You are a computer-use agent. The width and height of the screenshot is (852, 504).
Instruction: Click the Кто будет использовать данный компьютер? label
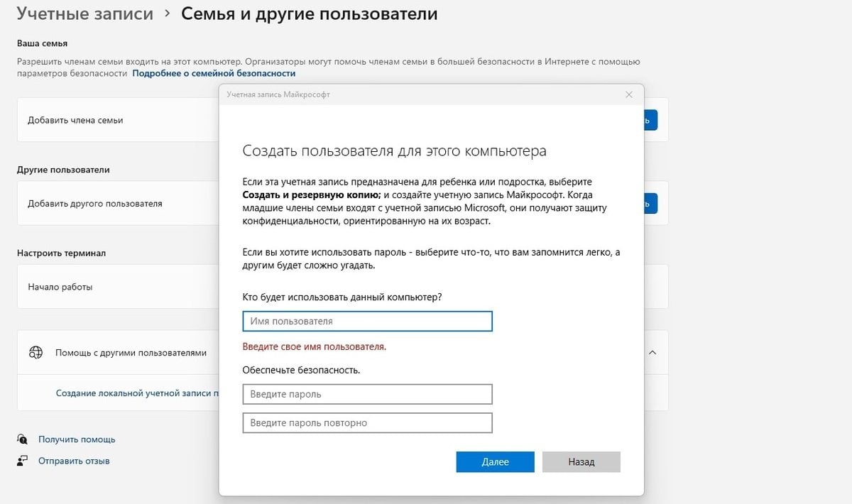pyautogui.click(x=342, y=297)
